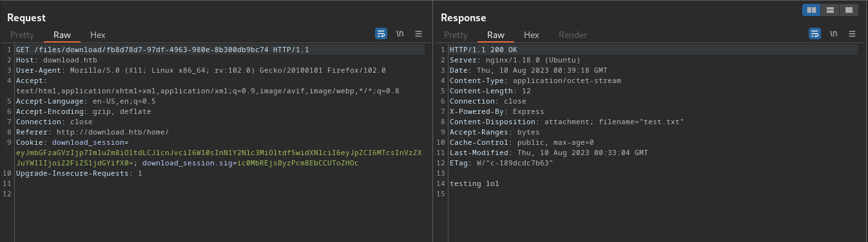Select top-bottom stacked layout icon
The image size is (868, 242).
[x=830, y=10]
